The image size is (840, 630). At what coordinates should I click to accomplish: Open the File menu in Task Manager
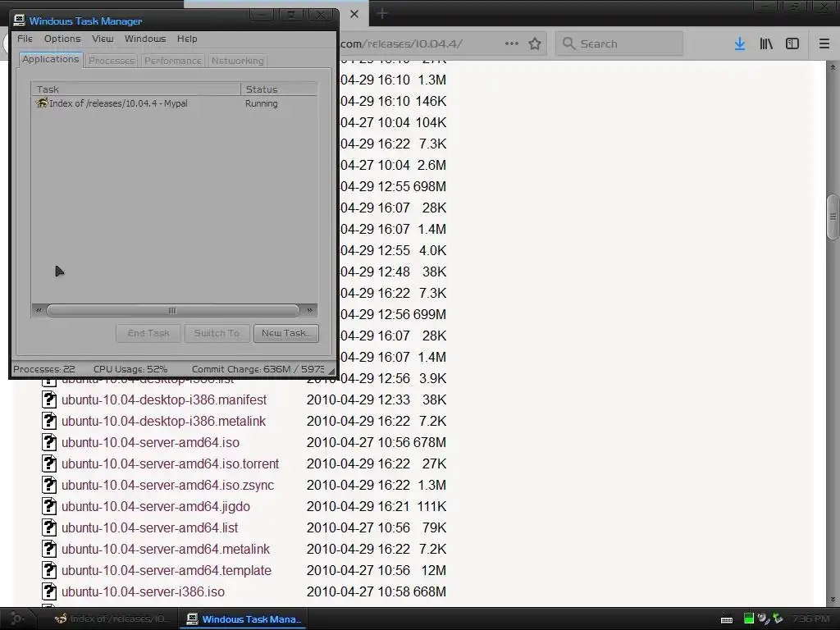coord(25,39)
